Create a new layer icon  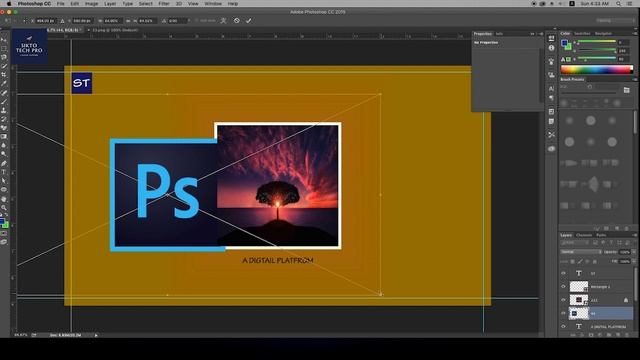click(x=618, y=335)
